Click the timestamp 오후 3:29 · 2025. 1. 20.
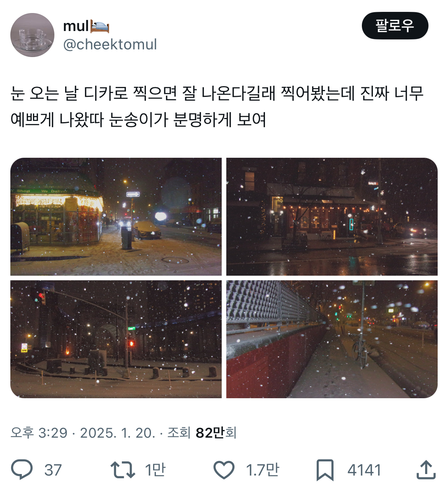Viewport: 448px width, 497px height. 83,433
